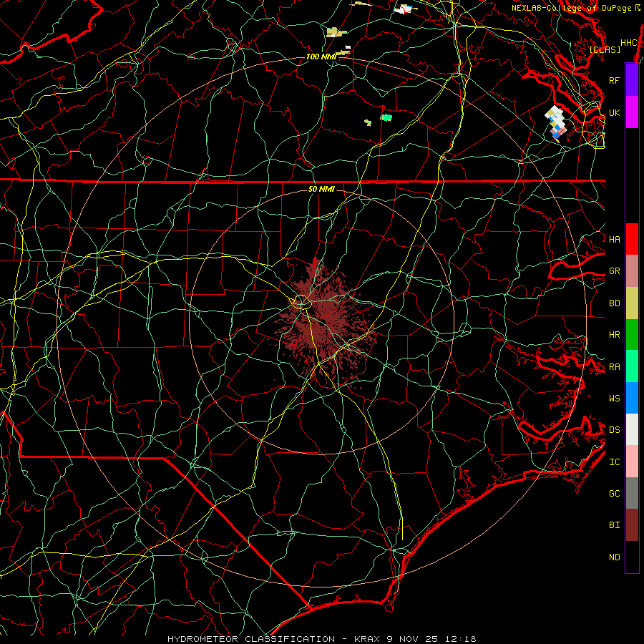Click the HHC product code label

point(628,43)
